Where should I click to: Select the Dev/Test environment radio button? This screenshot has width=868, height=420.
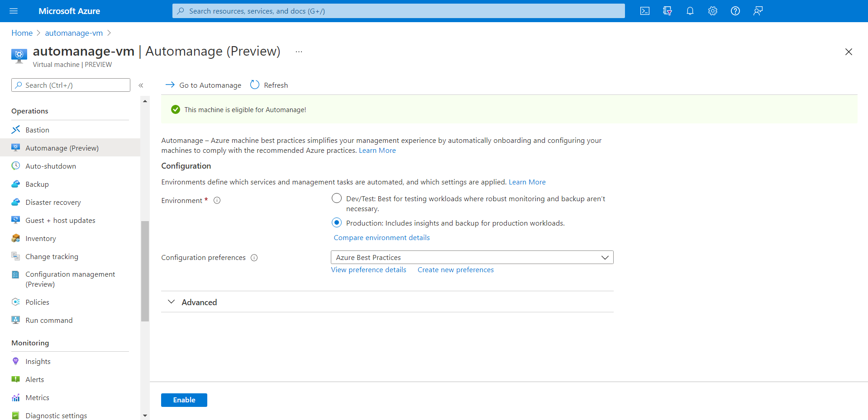(337, 198)
